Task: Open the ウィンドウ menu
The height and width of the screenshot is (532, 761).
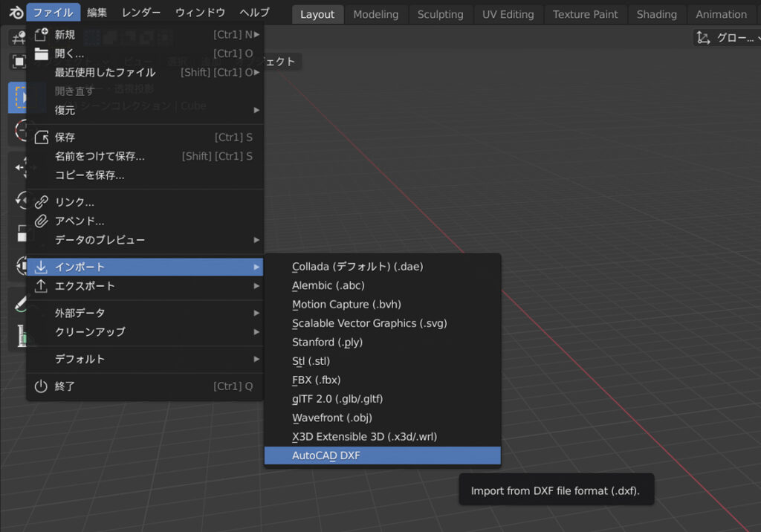Action: pos(200,13)
